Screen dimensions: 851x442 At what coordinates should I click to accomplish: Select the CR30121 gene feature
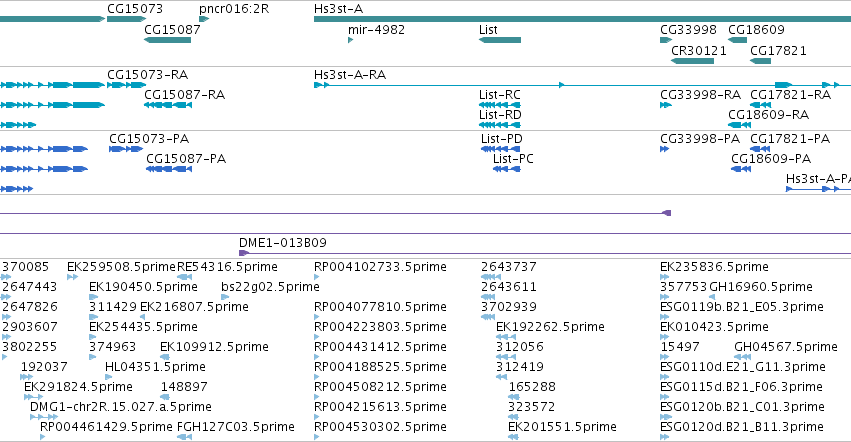point(693,61)
